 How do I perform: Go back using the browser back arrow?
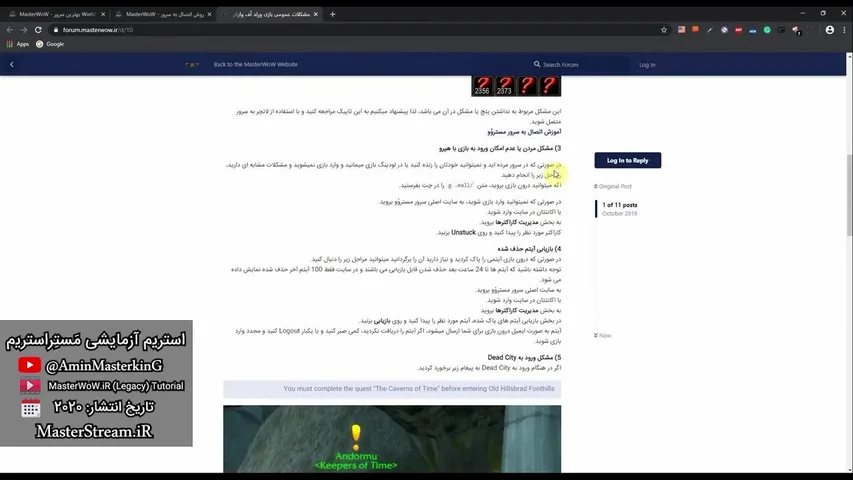(10, 30)
